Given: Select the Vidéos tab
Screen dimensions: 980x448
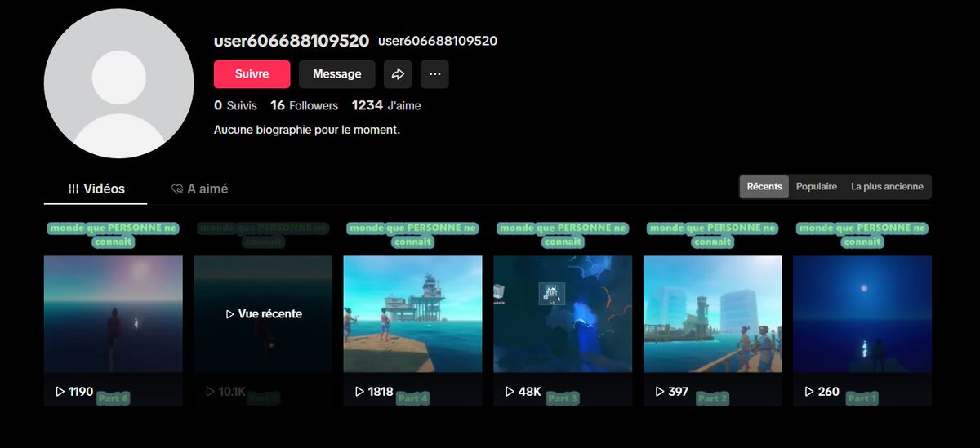Looking at the screenshot, I should (96, 189).
